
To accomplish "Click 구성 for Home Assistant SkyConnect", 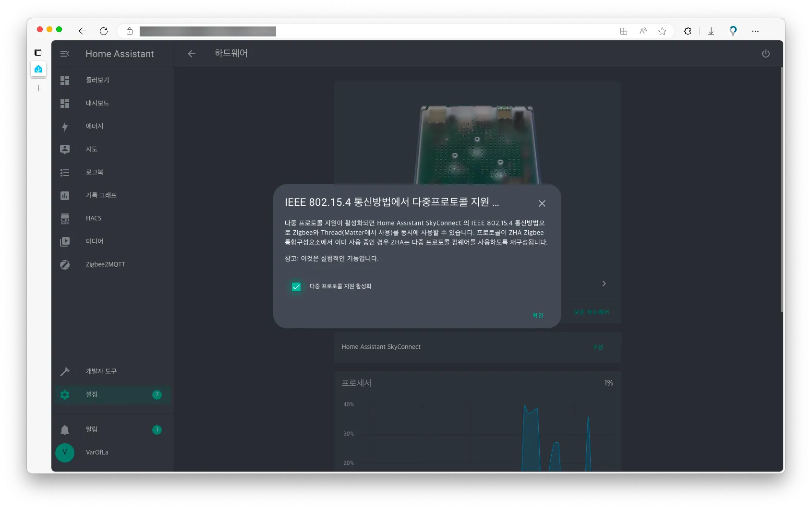I will tap(598, 347).
